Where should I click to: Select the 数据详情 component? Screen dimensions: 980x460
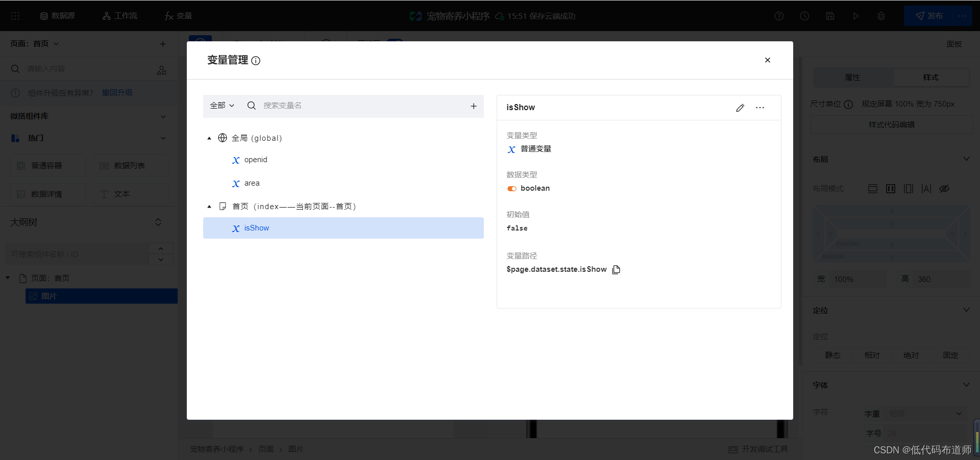48,194
